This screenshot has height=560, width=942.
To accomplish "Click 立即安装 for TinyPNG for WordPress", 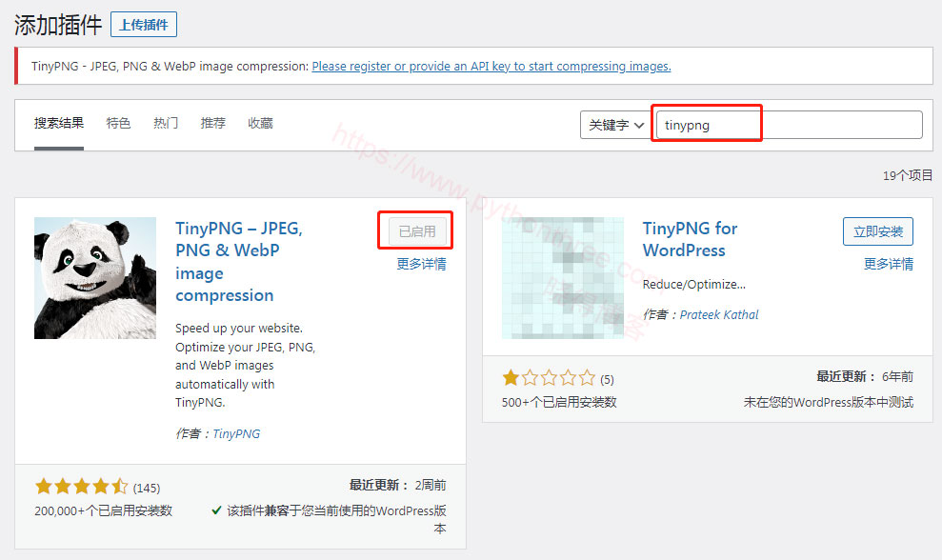I will tap(878, 231).
